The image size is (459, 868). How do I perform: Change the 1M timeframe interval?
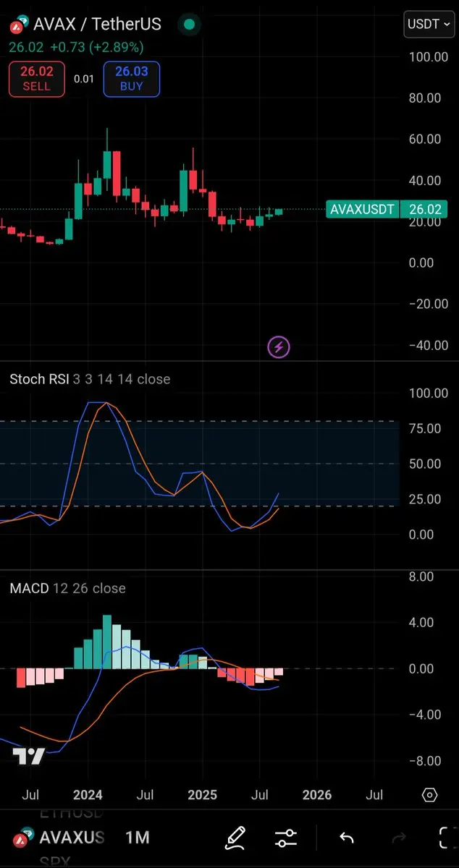pos(138,838)
